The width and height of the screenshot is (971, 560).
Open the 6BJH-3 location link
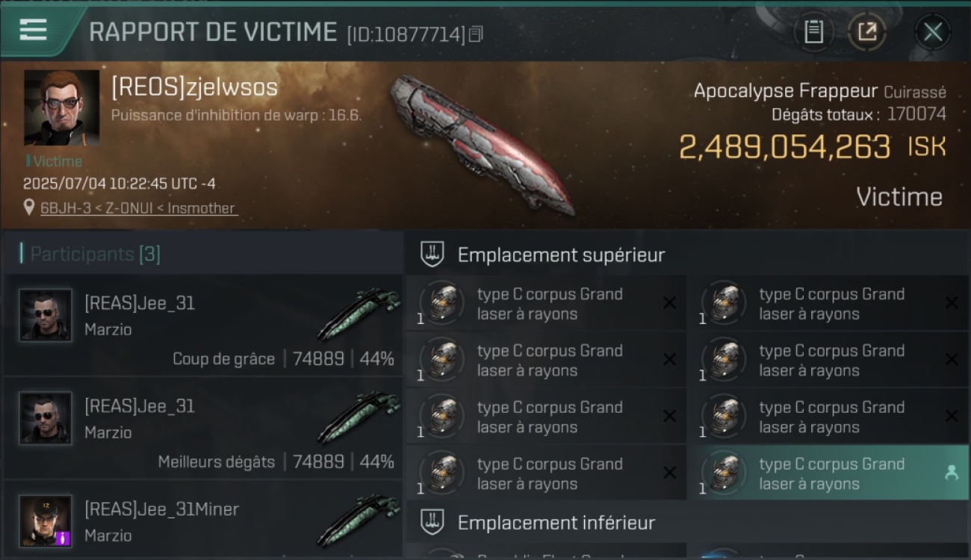point(139,208)
